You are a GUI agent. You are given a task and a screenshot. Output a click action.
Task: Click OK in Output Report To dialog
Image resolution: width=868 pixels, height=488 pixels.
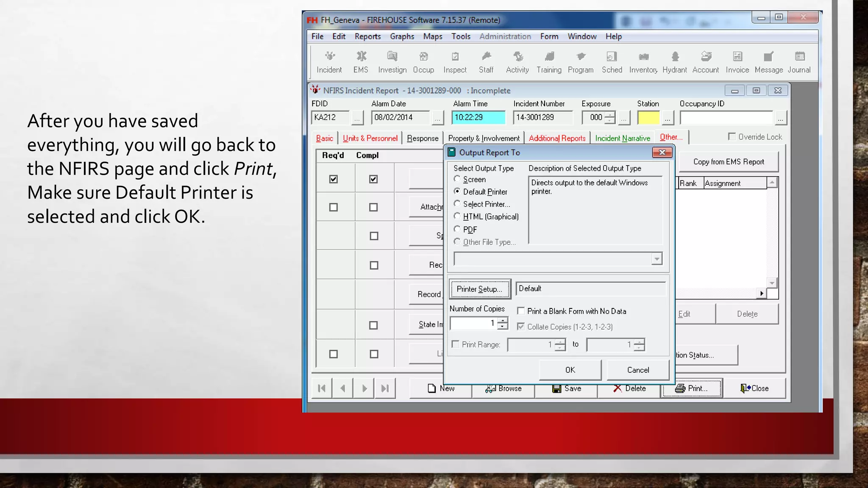570,370
